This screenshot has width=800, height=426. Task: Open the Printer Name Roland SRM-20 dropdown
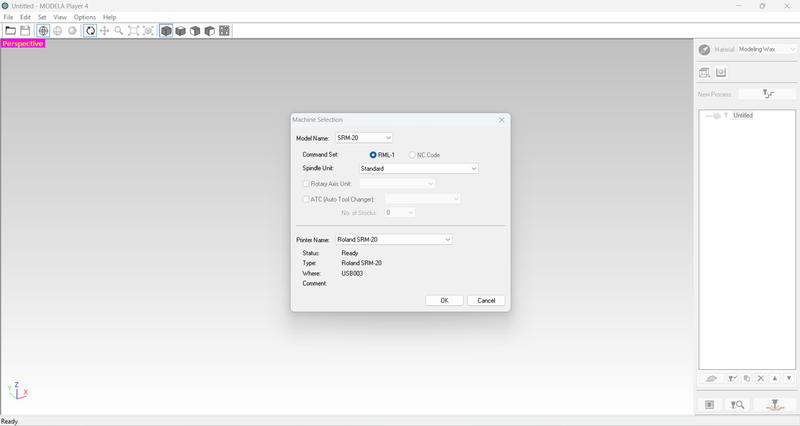tap(393, 239)
